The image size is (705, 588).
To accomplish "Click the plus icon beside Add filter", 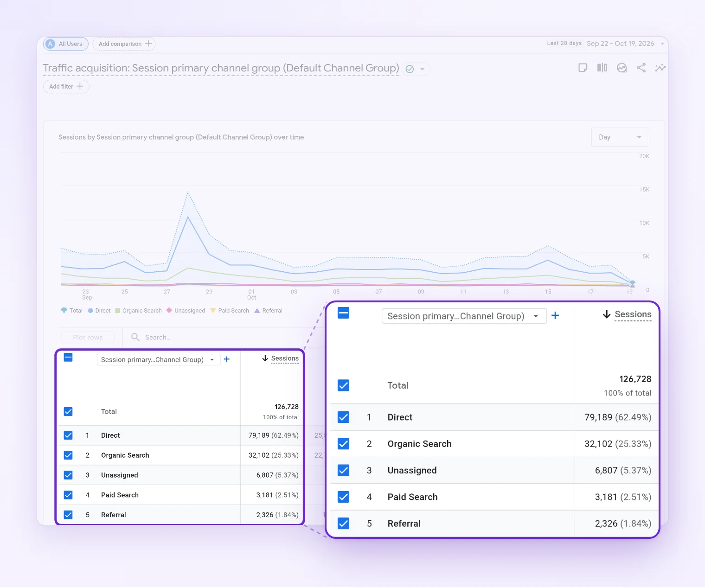I will coord(80,86).
